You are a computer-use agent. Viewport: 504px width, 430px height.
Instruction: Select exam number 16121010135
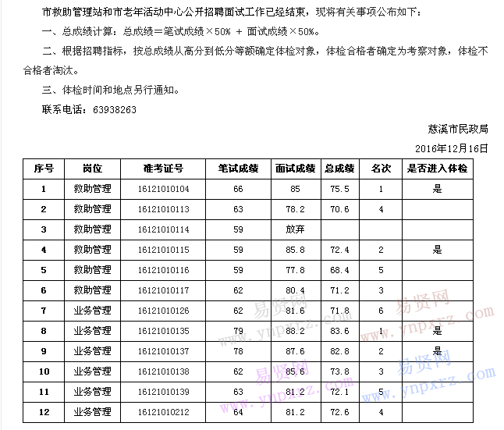point(163,331)
